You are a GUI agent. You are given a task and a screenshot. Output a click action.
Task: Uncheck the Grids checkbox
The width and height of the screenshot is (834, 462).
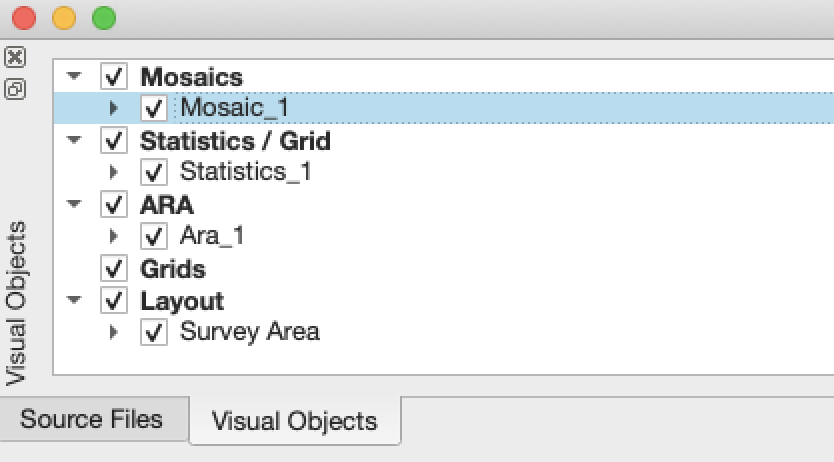(x=114, y=269)
